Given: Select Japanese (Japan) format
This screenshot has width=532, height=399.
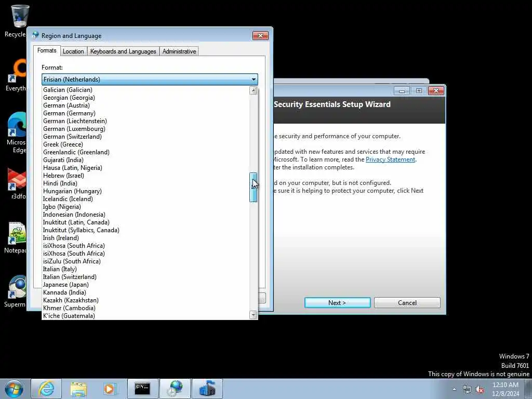Looking at the screenshot, I should pos(145,285).
